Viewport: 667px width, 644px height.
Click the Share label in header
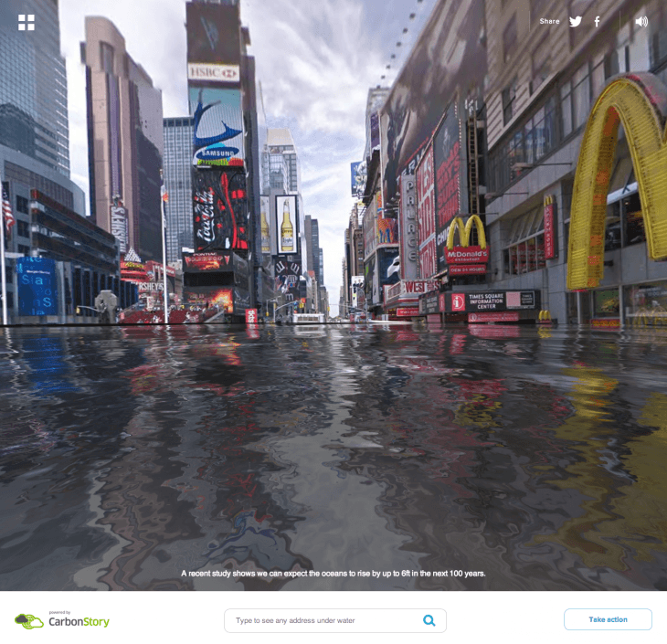pyautogui.click(x=549, y=21)
